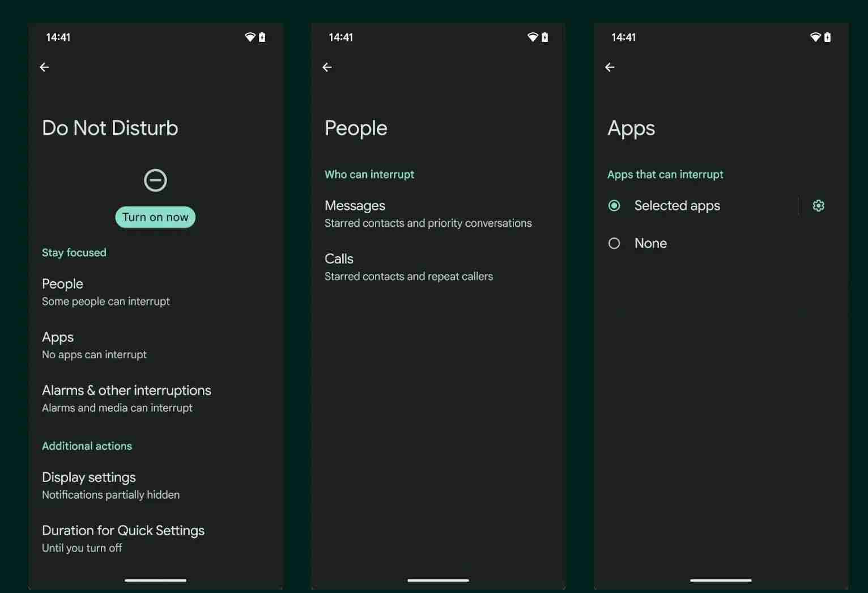Open Duration for Quick Settings

coord(155,539)
